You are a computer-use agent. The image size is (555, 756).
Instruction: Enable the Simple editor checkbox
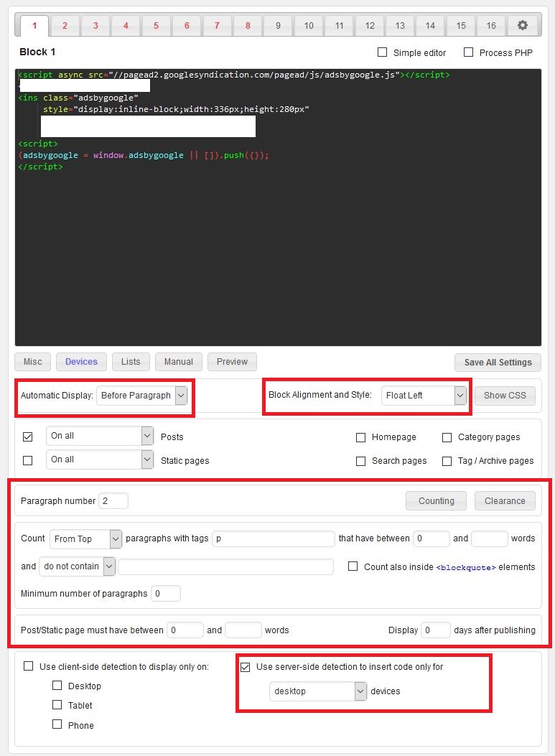pos(383,52)
